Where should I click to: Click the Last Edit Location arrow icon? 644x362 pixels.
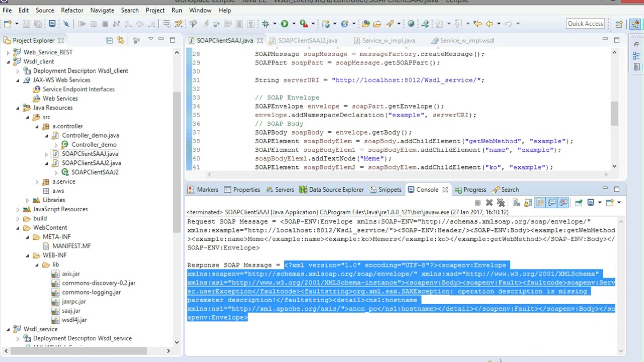(x=477, y=24)
